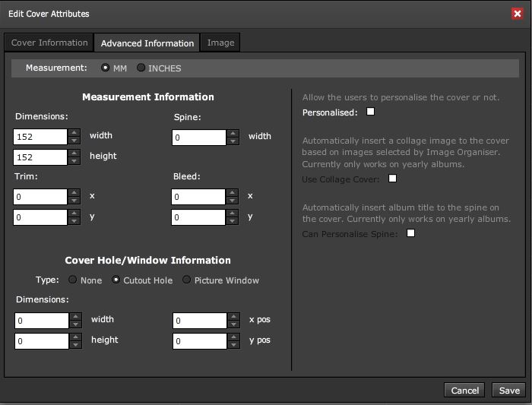The image size is (532, 405).
Task: Increase y pos with up arrow
Action: click(x=233, y=337)
